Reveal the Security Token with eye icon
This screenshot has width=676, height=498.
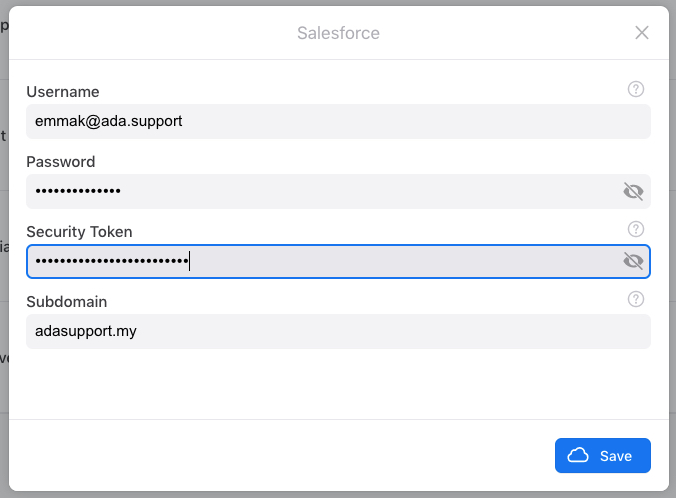pos(632,261)
